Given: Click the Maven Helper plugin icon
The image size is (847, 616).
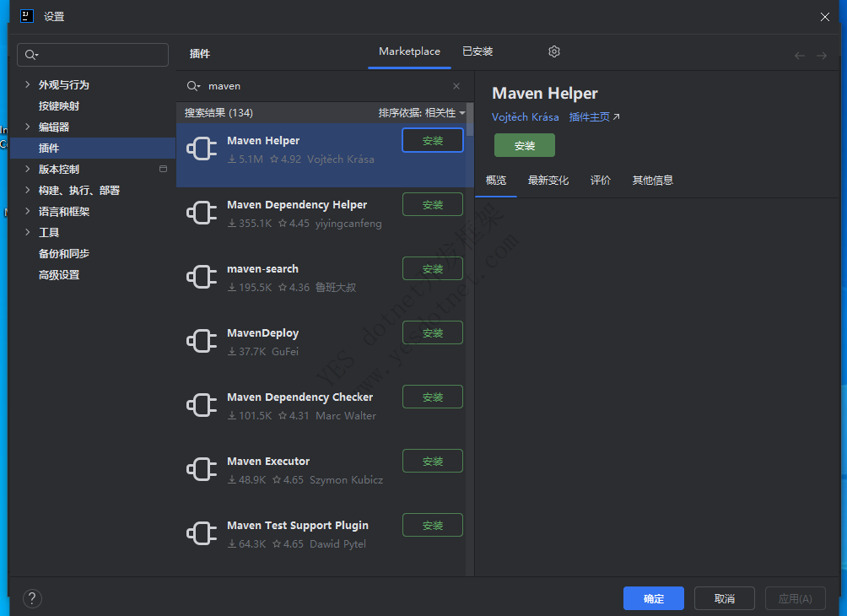Looking at the screenshot, I should 202,149.
